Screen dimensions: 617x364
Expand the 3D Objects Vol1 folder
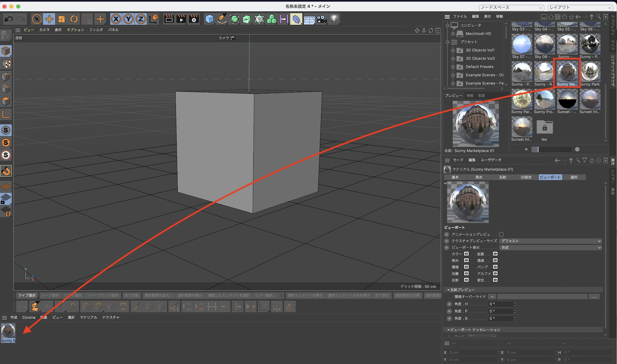453,50
